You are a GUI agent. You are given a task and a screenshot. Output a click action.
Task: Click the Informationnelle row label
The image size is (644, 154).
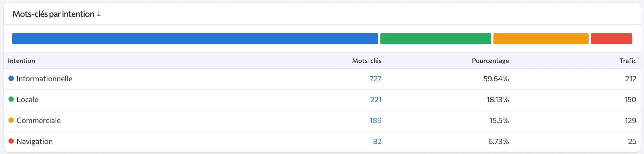44,79
